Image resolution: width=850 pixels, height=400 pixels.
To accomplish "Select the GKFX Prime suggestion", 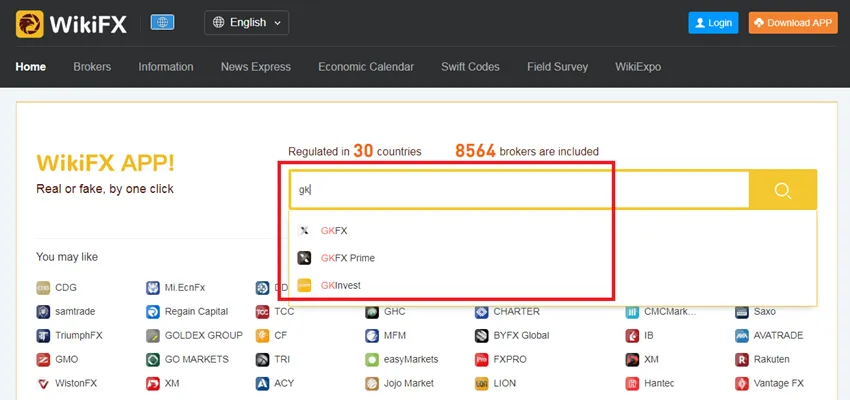I will [x=553, y=258].
